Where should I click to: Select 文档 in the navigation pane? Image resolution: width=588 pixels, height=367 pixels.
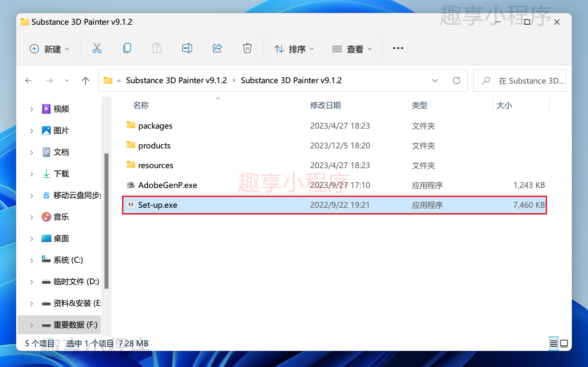click(x=61, y=152)
